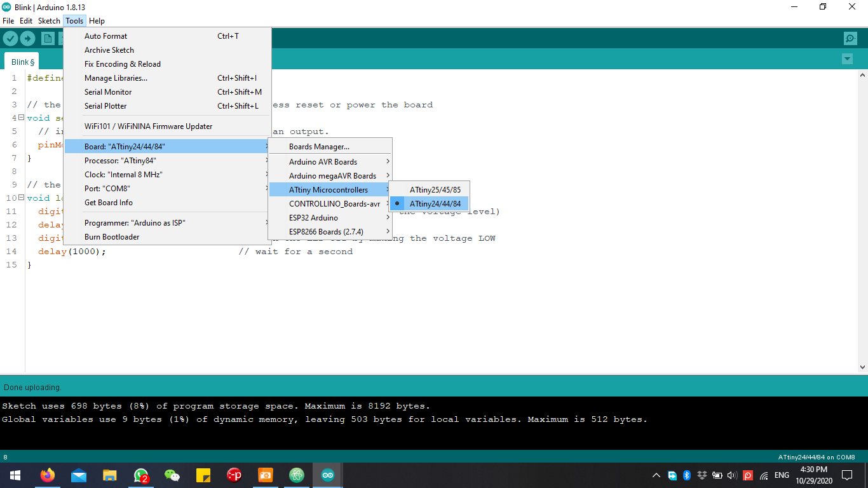Open the orange camera app on taskbar

point(266,475)
